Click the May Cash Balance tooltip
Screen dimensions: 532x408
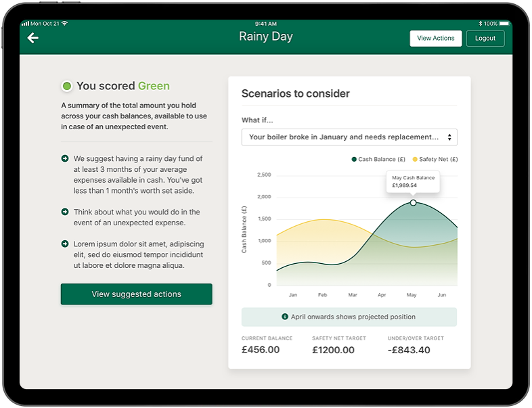click(413, 181)
